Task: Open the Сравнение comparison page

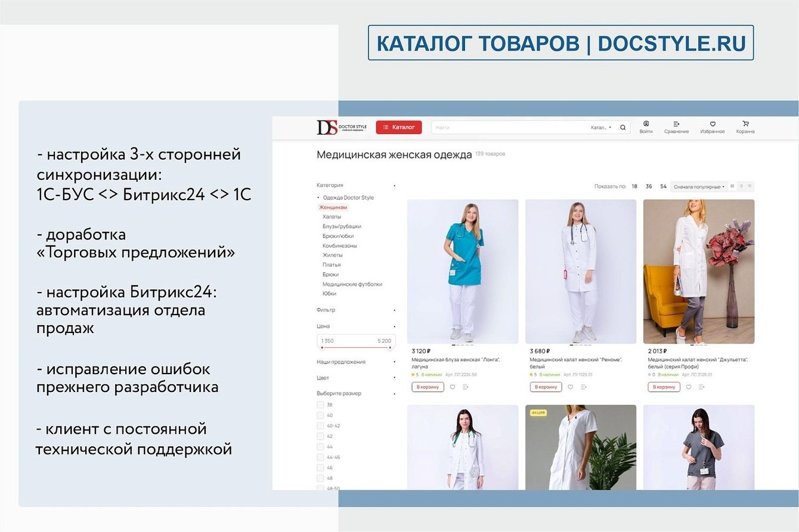Action: 677,124
